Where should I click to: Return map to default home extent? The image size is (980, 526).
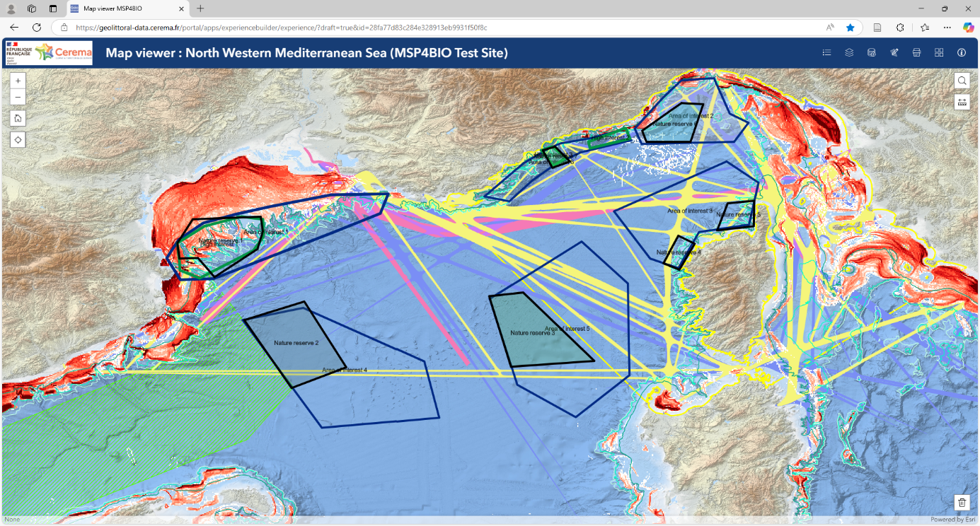click(x=18, y=118)
